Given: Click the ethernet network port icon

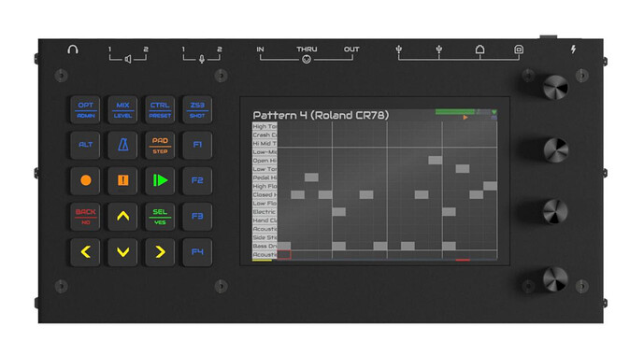Looking at the screenshot, I should [x=479, y=50].
